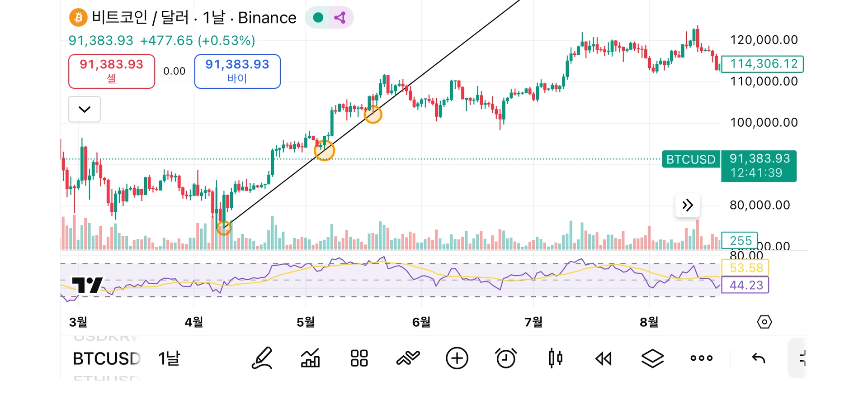The height and width of the screenshot is (401, 868).
Task: Change the 1날 timeframe interval
Action: click(169, 358)
